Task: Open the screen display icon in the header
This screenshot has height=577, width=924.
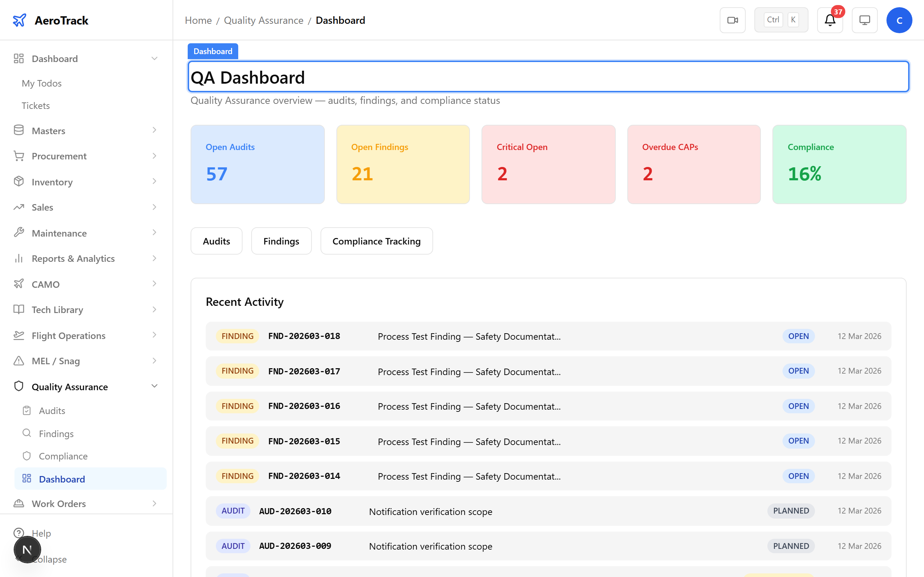Action: tap(864, 20)
